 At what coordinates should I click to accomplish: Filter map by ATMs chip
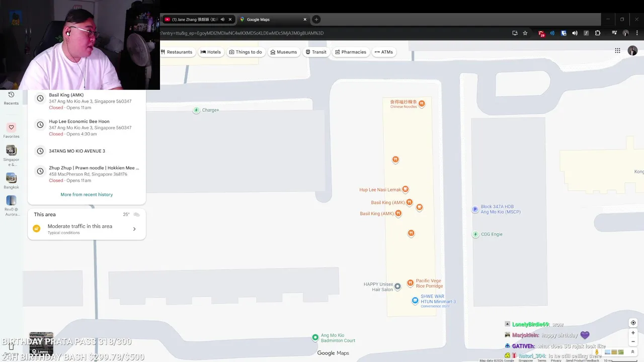(384, 52)
